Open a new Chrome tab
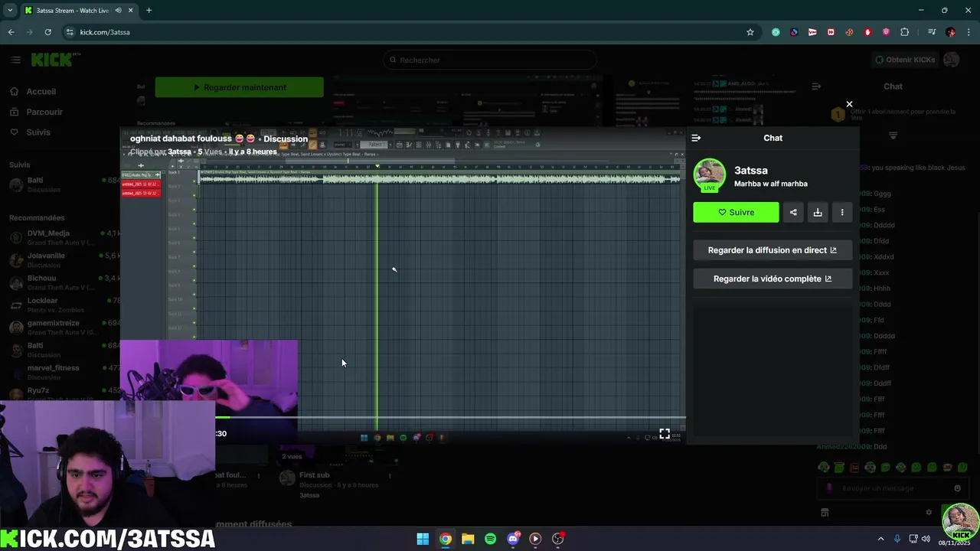The width and height of the screenshot is (980, 551). pos(149,11)
